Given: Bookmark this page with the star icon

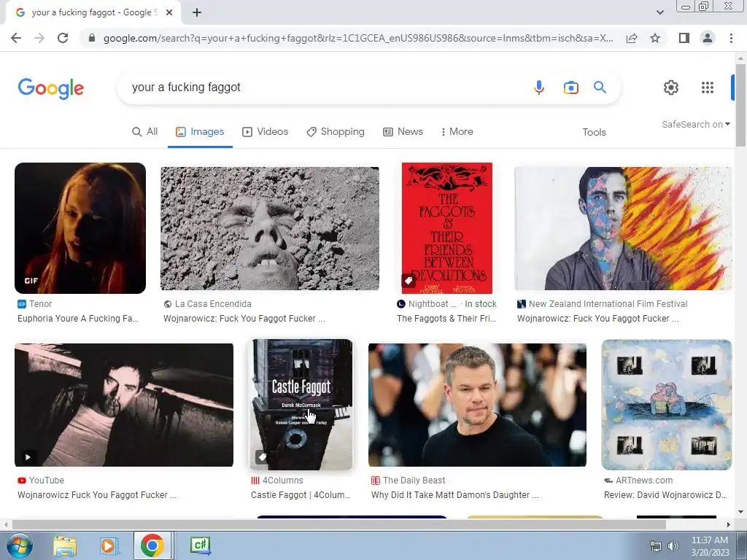Looking at the screenshot, I should click(655, 38).
